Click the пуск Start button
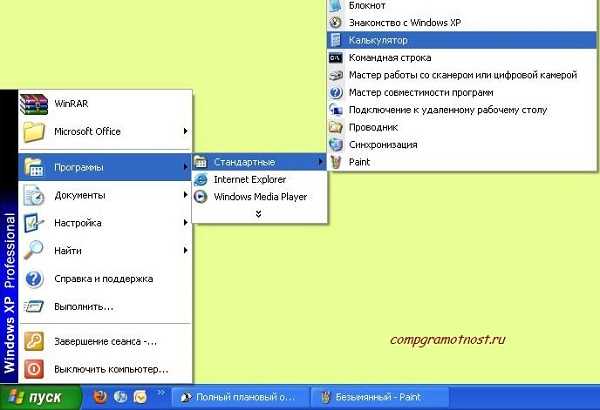The image size is (600, 410). (x=41, y=397)
